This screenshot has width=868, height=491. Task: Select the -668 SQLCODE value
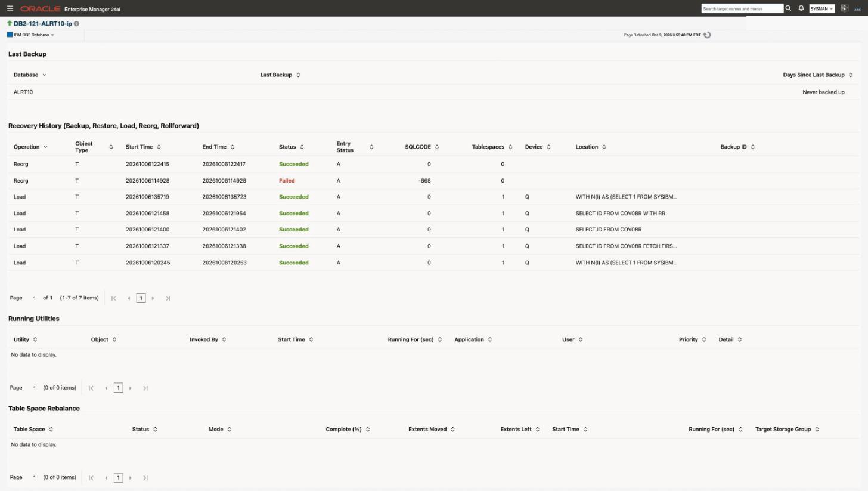coord(424,181)
